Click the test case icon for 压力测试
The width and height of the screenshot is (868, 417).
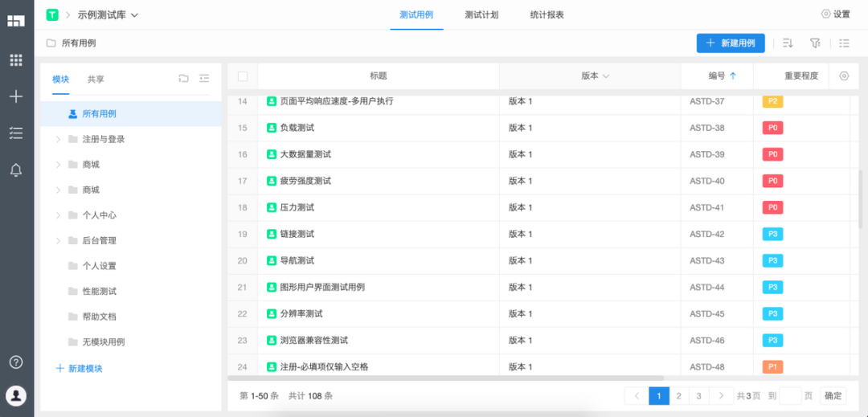click(272, 207)
